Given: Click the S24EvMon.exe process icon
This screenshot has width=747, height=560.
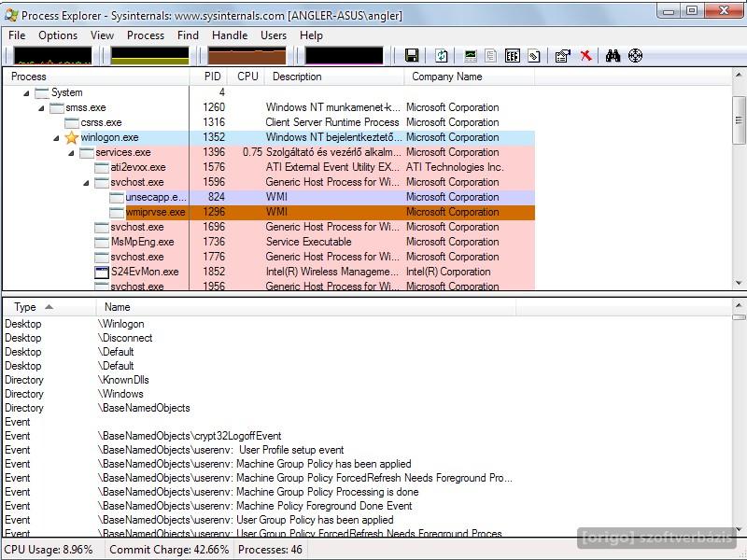Looking at the screenshot, I should point(102,272).
